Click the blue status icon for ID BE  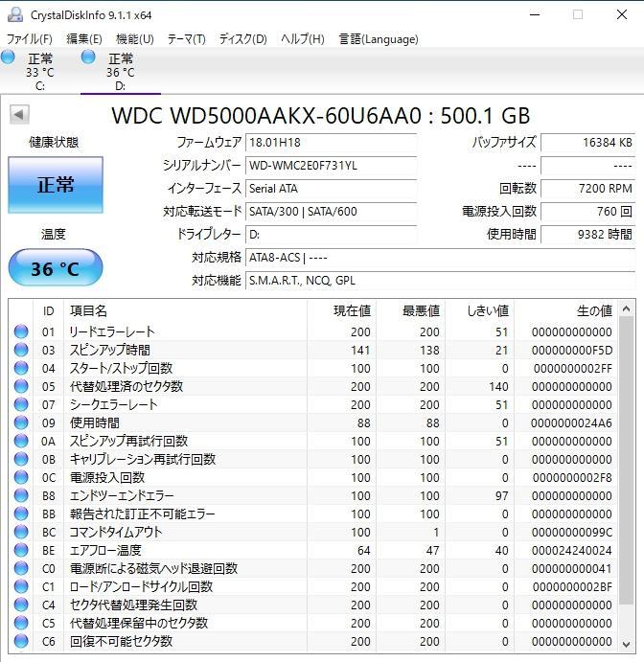pos(21,550)
